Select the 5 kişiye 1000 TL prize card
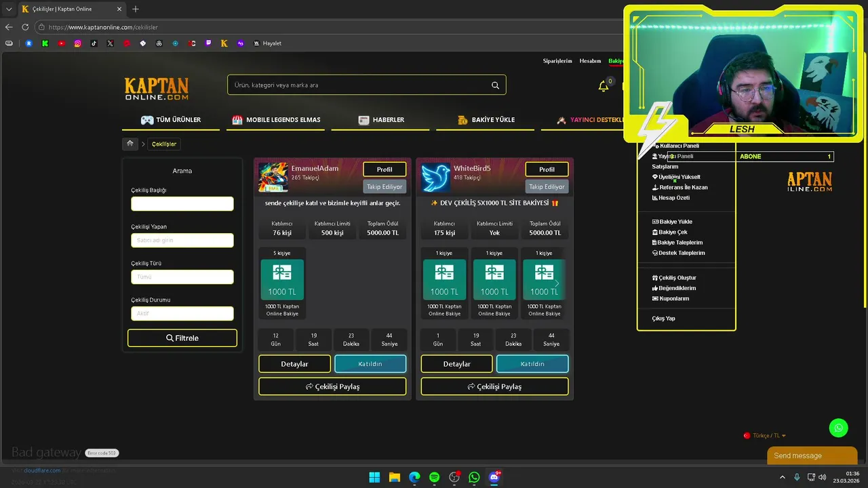The image size is (868, 488). (282, 283)
